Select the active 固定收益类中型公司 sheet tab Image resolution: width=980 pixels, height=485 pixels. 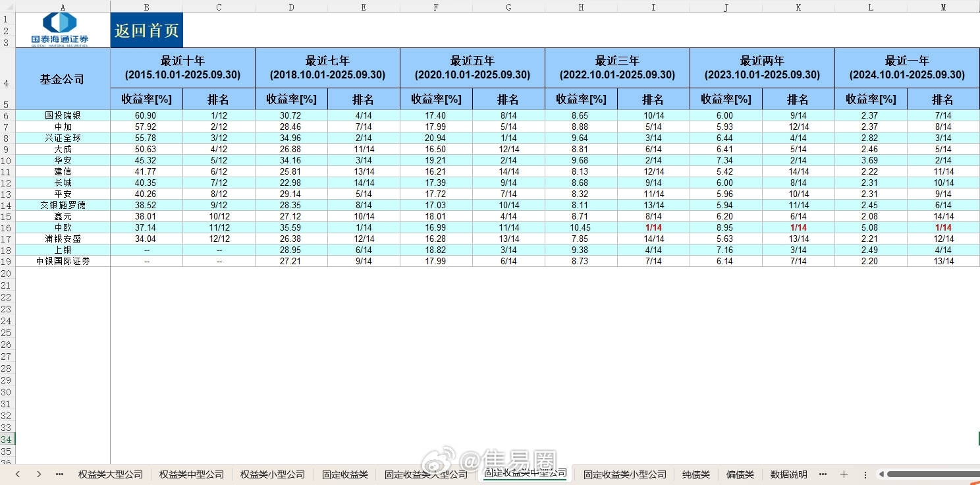click(525, 473)
